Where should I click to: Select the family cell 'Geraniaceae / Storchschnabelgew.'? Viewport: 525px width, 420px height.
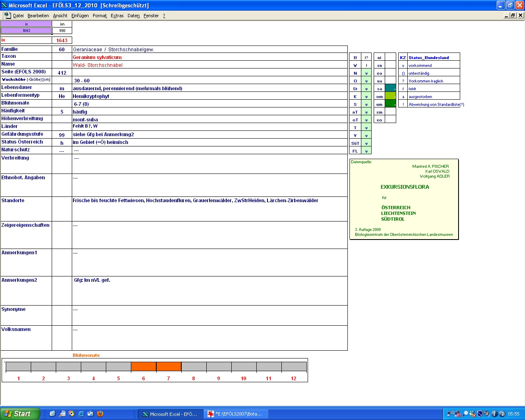pyautogui.click(x=210, y=49)
